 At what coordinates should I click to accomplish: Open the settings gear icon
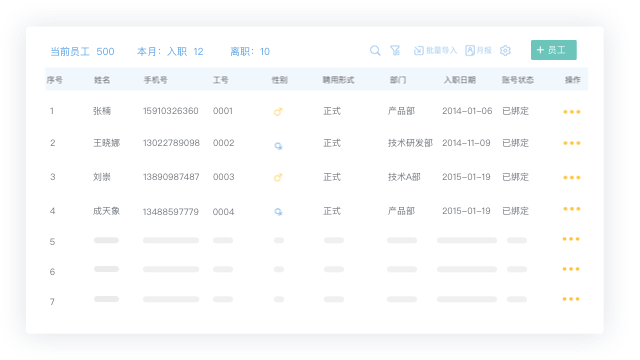505,51
